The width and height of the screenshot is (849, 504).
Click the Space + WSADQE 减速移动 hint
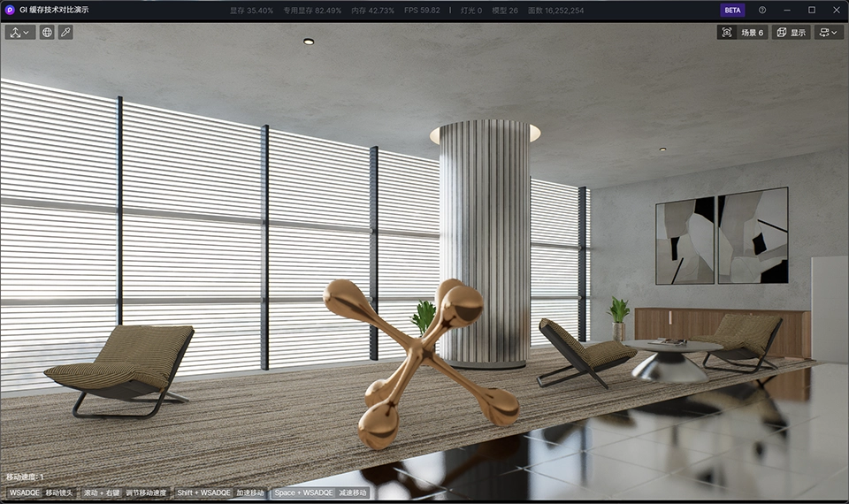[x=319, y=493]
